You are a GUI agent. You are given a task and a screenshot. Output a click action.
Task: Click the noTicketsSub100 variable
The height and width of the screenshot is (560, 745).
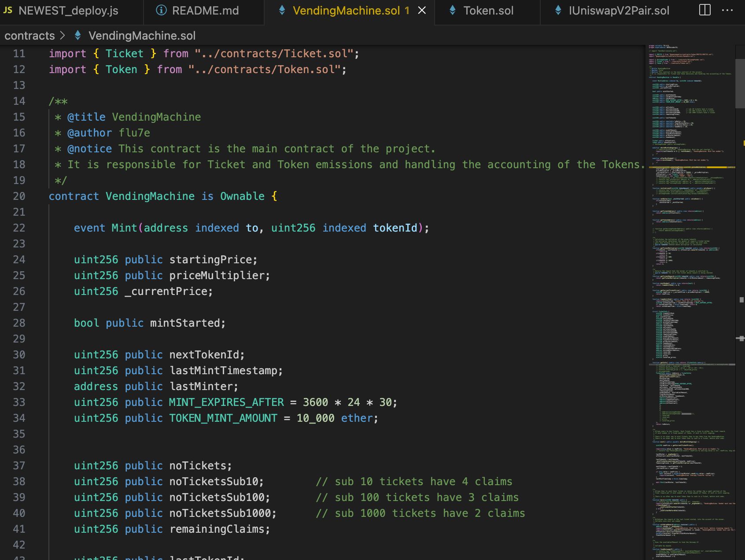point(217,497)
